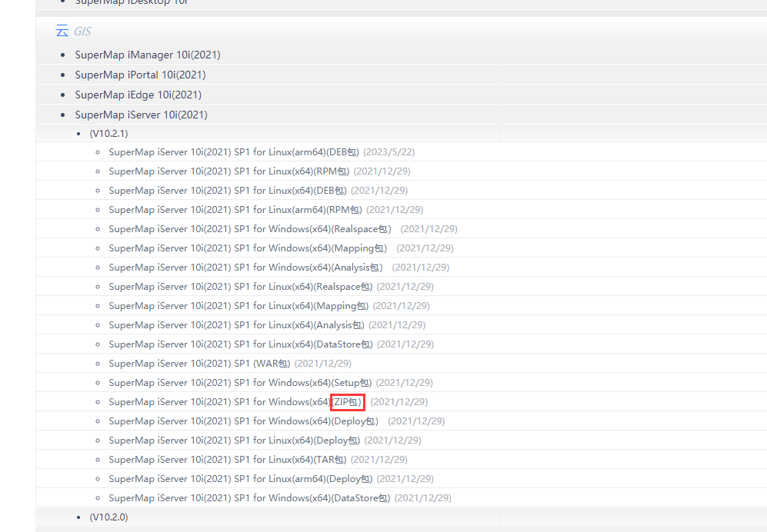Viewport: 767px width, 532px height.
Task: Expand SuperMap iManager 10i(2021) entry
Action: coord(148,55)
